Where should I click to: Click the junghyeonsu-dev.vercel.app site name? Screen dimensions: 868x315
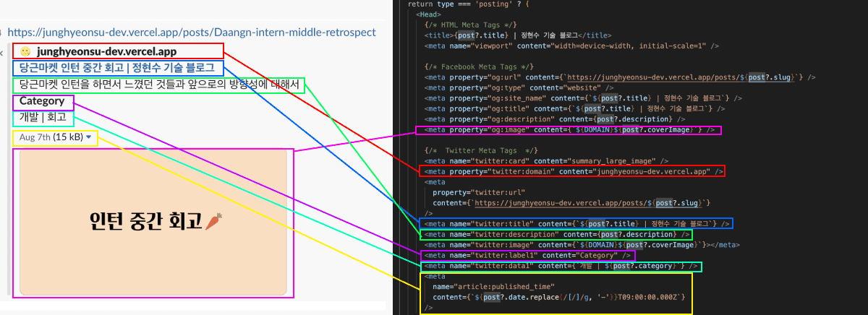click(x=106, y=52)
